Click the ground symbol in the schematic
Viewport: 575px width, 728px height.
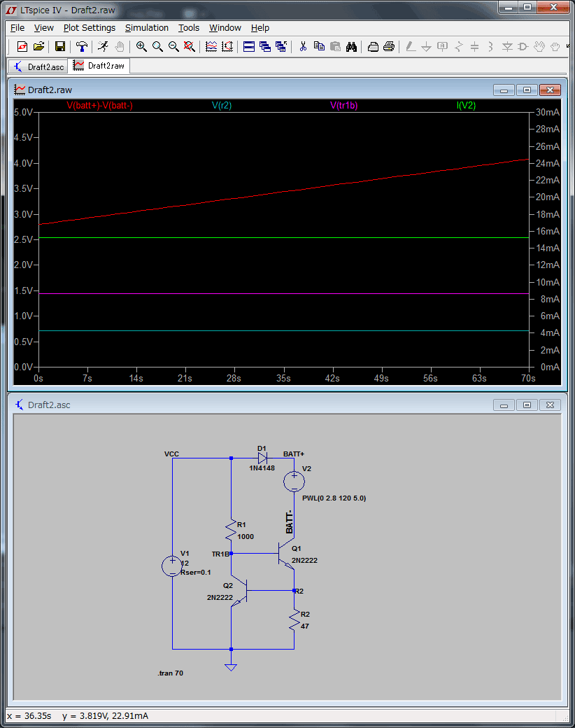231,666
